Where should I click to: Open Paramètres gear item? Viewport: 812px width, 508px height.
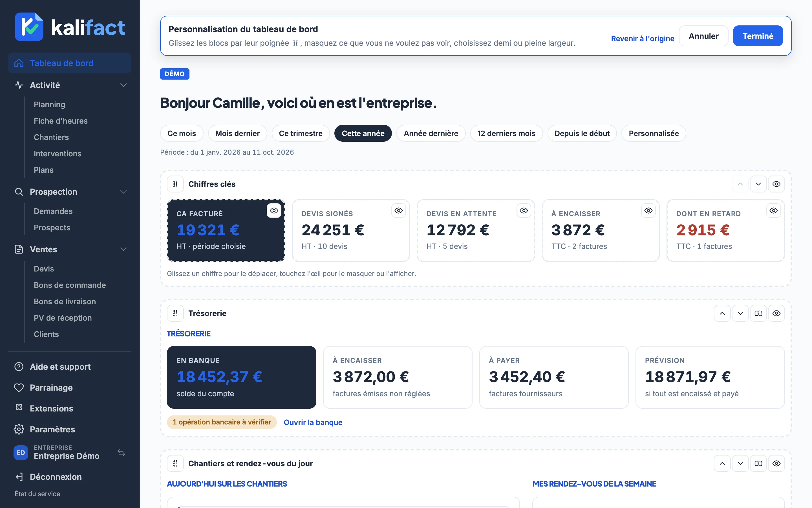pos(69,429)
